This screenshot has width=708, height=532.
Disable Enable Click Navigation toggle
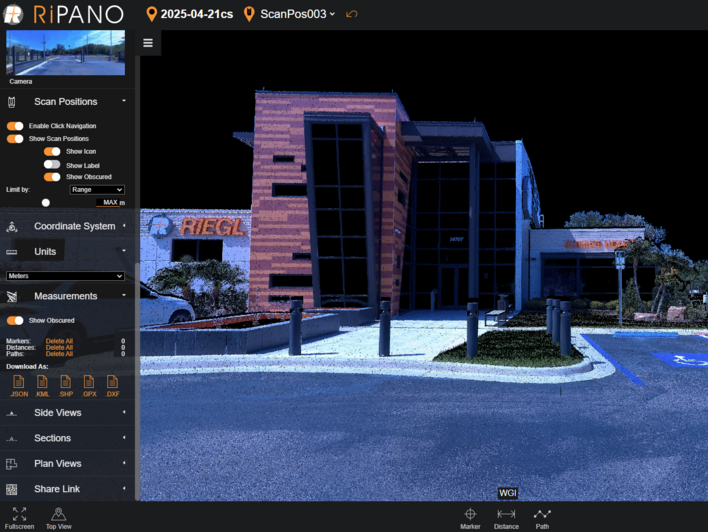(x=15, y=126)
